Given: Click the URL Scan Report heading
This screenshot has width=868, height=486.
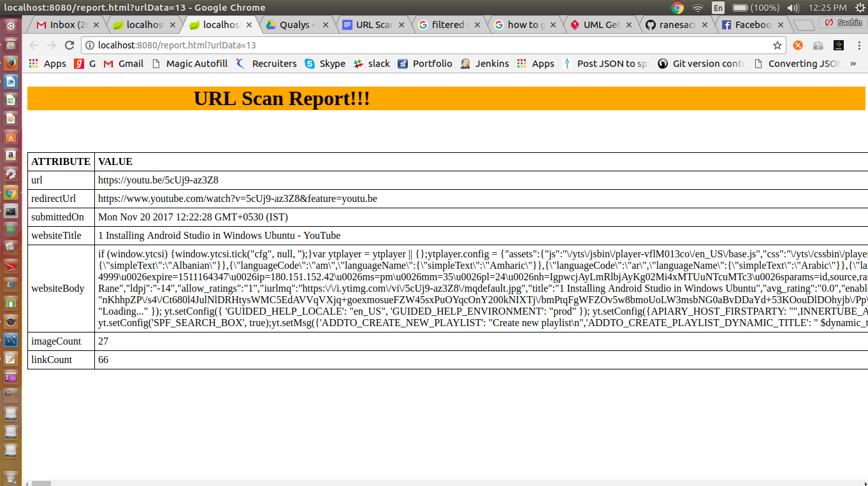Looking at the screenshot, I should click(282, 99).
